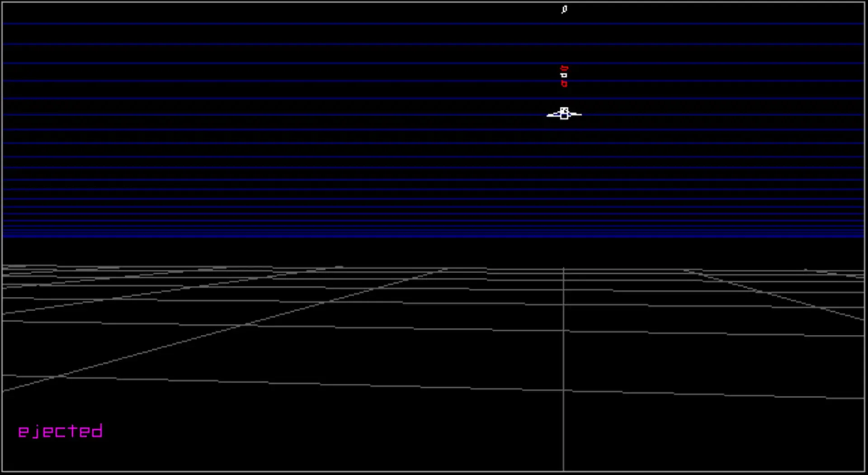
Task: Click the topmost blue sky line
Action: point(434,24)
